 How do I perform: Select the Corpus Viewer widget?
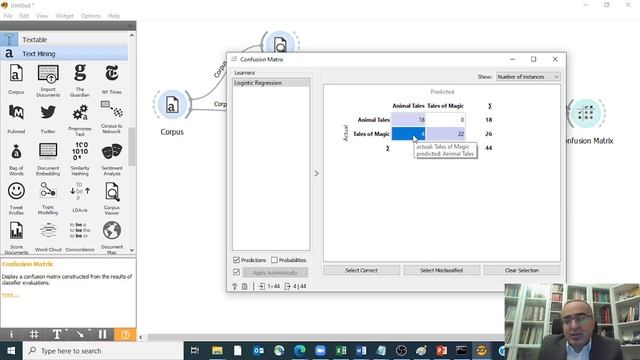click(112, 199)
